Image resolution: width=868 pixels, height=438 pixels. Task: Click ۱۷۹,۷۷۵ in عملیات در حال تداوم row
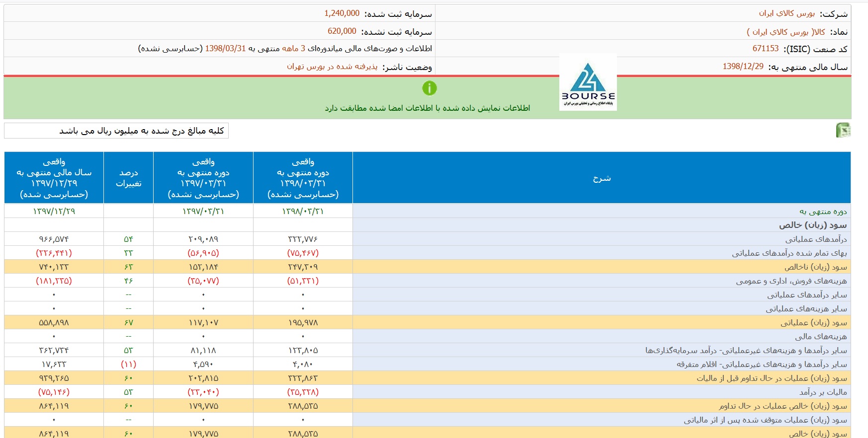pos(203,406)
